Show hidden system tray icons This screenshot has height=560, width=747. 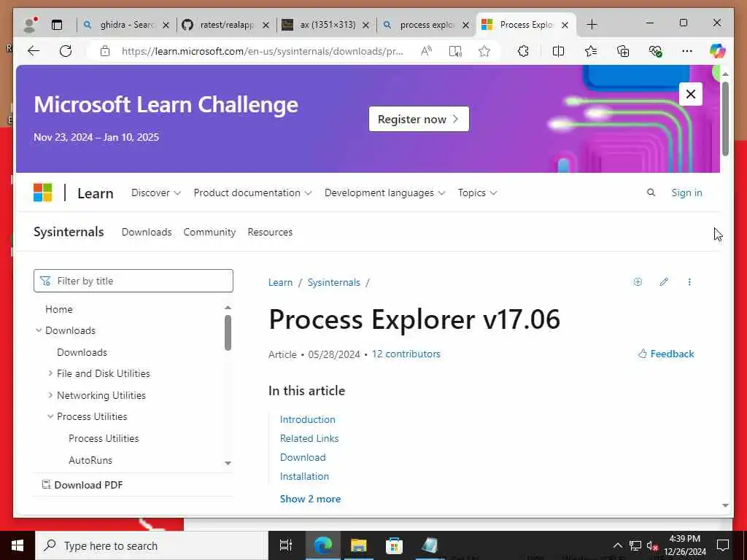tap(617, 545)
